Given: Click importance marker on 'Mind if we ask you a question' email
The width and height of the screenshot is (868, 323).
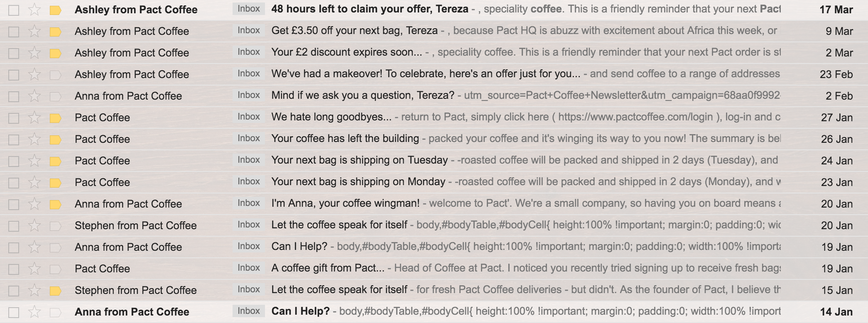Looking at the screenshot, I should pyautogui.click(x=55, y=96).
